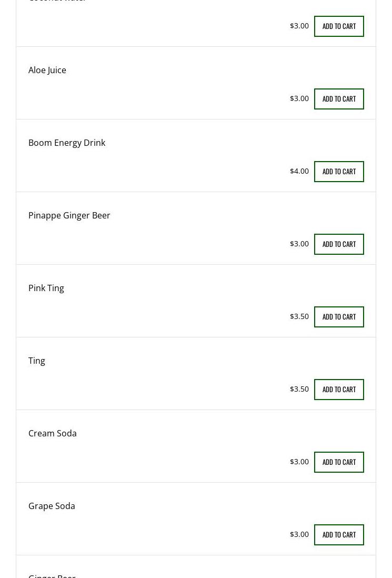Add Boom Energy Drink to cart

[x=339, y=172]
